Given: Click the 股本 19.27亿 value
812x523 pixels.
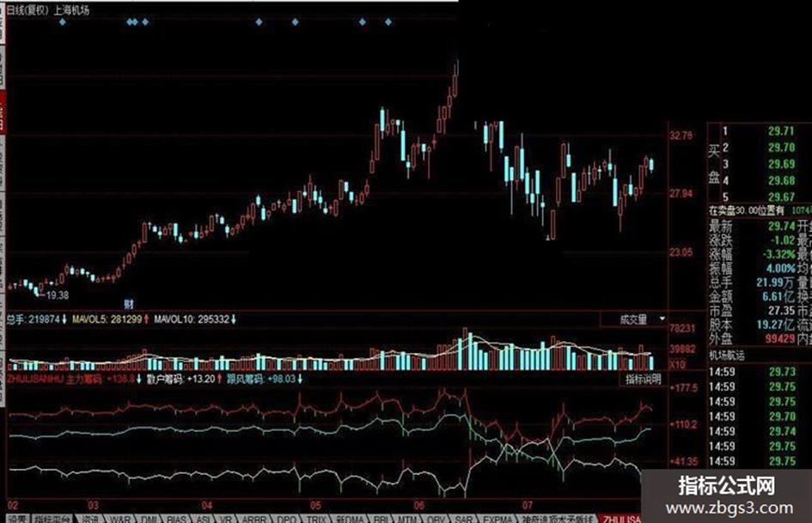Looking at the screenshot, I should [775, 325].
